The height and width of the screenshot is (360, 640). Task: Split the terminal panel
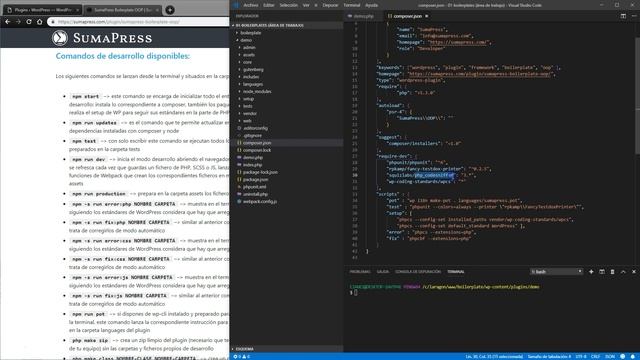602,271
